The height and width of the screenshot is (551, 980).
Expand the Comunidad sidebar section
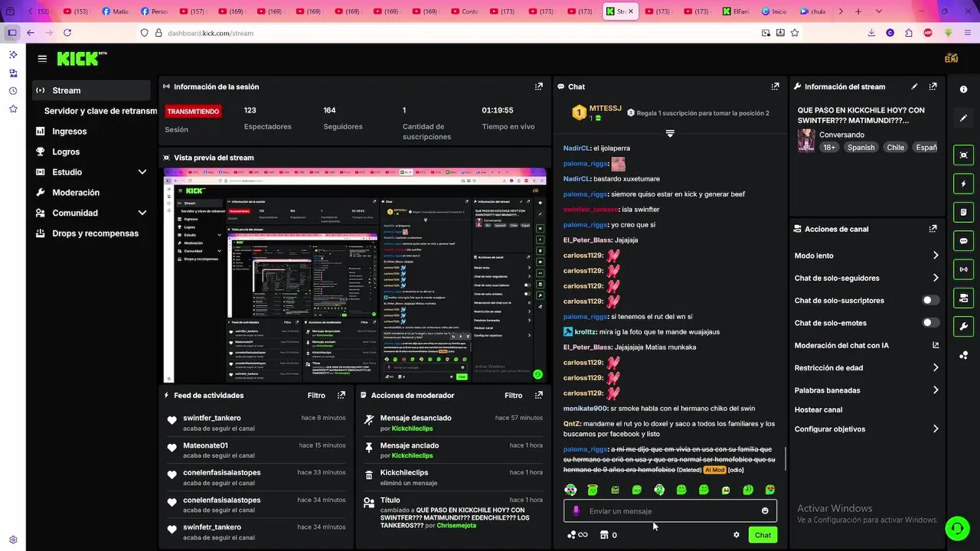coord(142,213)
